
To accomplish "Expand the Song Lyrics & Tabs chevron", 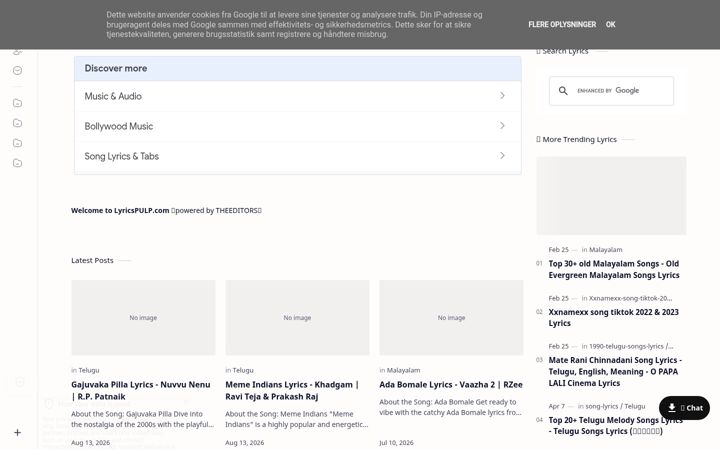I will [x=502, y=156].
